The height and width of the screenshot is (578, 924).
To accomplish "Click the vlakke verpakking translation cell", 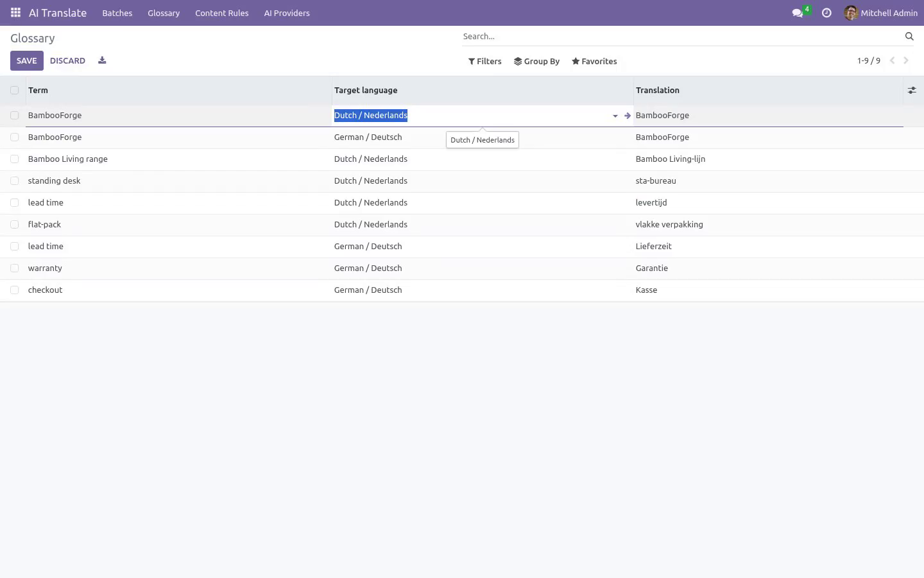I will 767,225.
